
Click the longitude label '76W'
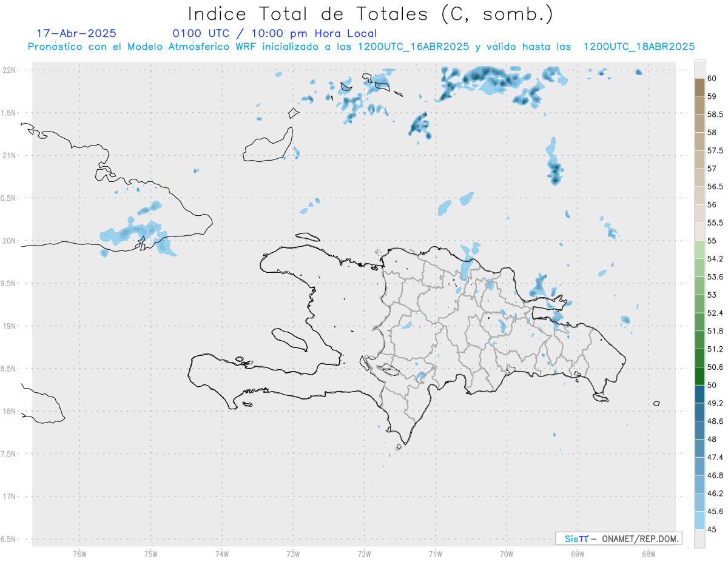(x=79, y=554)
